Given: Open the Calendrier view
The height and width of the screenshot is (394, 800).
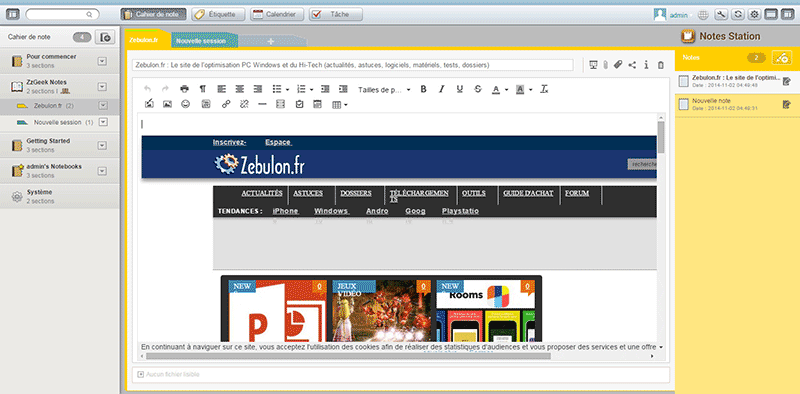Looking at the screenshot, I should click(277, 14).
